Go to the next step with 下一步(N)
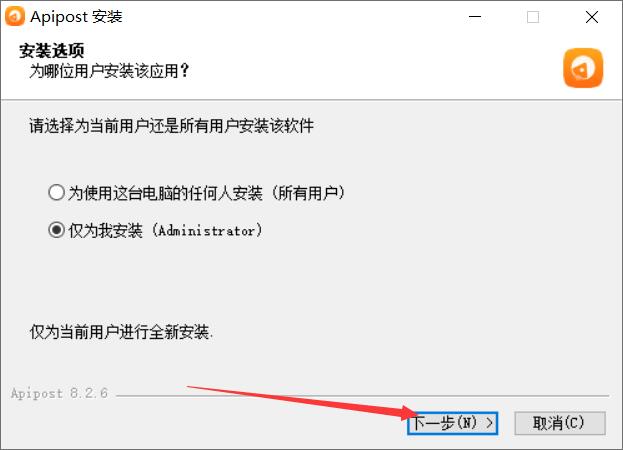 pyautogui.click(x=453, y=423)
